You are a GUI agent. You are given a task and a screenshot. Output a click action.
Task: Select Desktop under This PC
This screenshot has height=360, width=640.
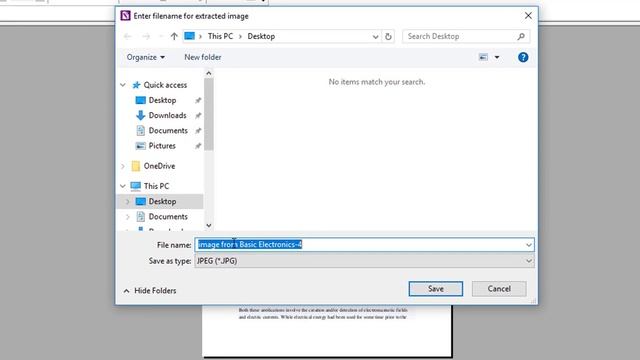(x=162, y=202)
